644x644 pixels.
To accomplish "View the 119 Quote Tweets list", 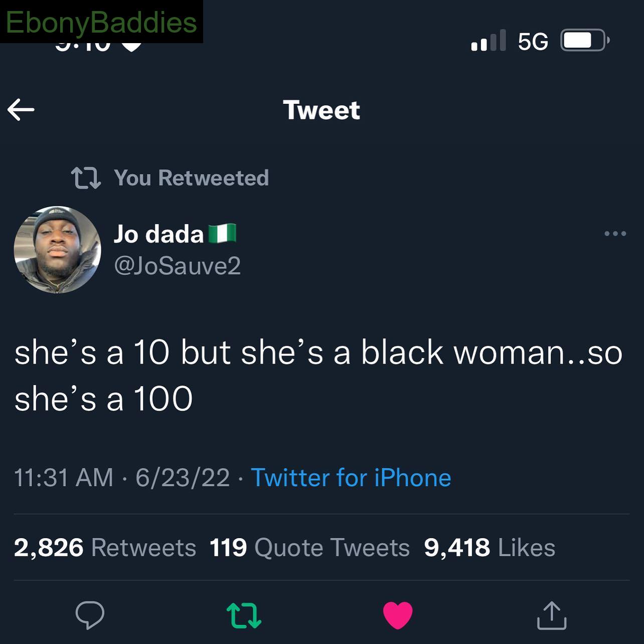I will pyautogui.click(x=309, y=547).
